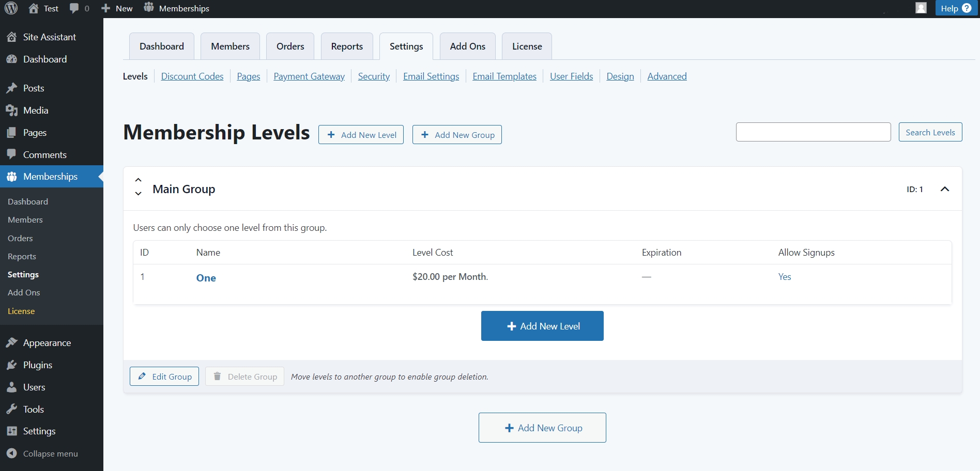Move Main Group up with arrow
Image resolution: width=980 pixels, height=471 pixels.
[x=138, y=180]
